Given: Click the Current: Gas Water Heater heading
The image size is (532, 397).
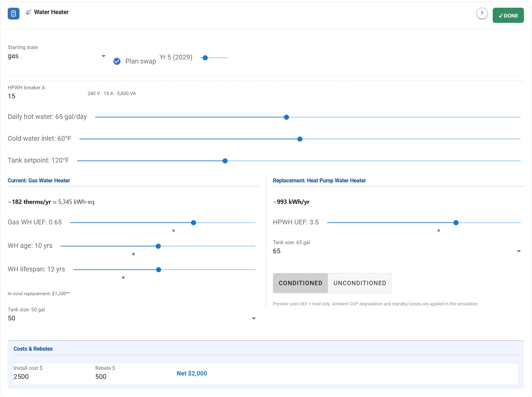Looking at the screenshot, I should [39, 180].
